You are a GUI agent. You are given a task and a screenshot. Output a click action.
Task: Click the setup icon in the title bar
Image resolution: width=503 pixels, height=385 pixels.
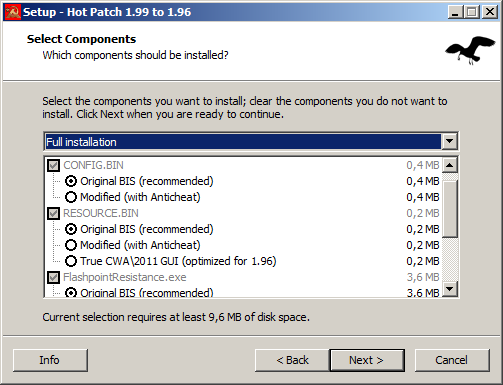point(13,12)
